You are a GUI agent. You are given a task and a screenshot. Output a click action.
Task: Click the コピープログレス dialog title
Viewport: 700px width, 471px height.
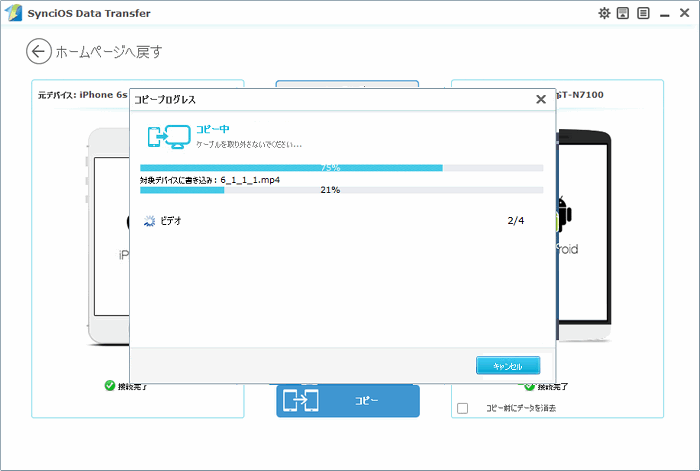165,100
